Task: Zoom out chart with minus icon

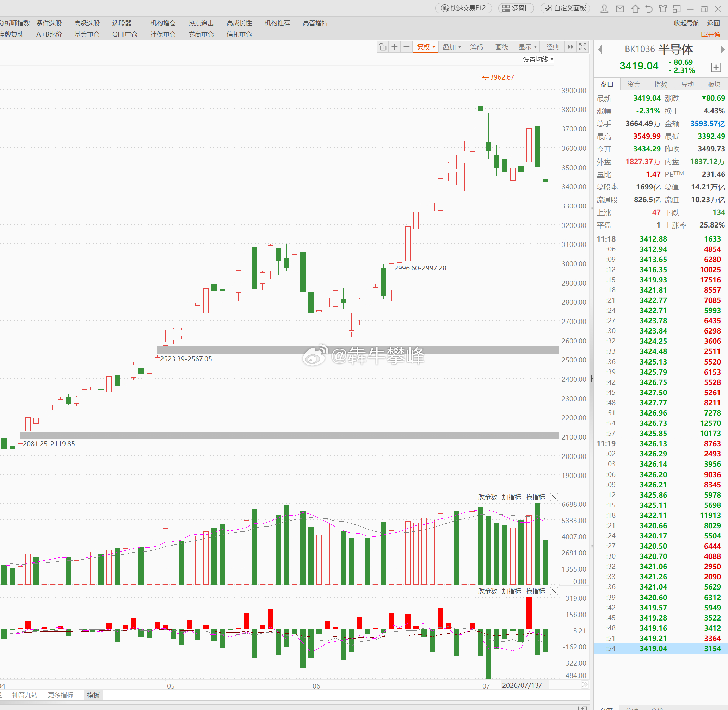Action: click(x=406, y=47)
